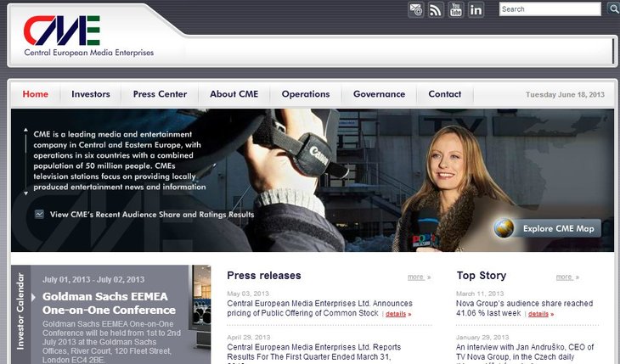
Task: Click the banner text down arrow
Action: 25,193
